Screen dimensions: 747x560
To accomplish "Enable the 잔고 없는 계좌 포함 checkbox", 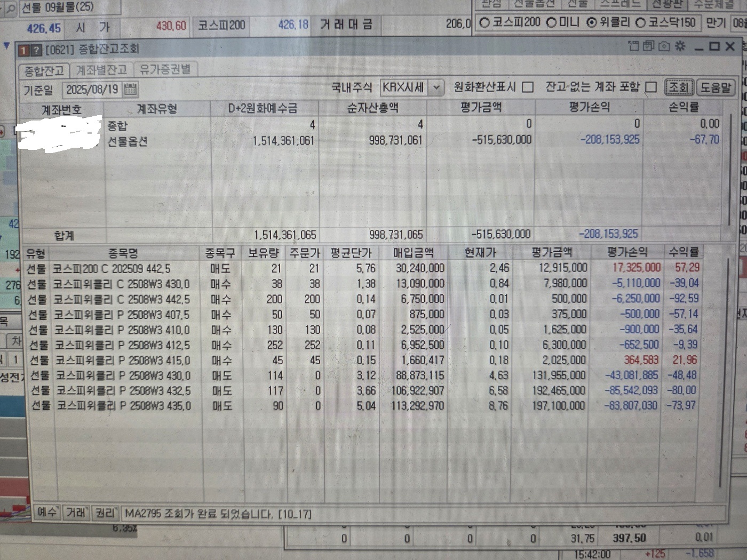I will pos(651,87).
